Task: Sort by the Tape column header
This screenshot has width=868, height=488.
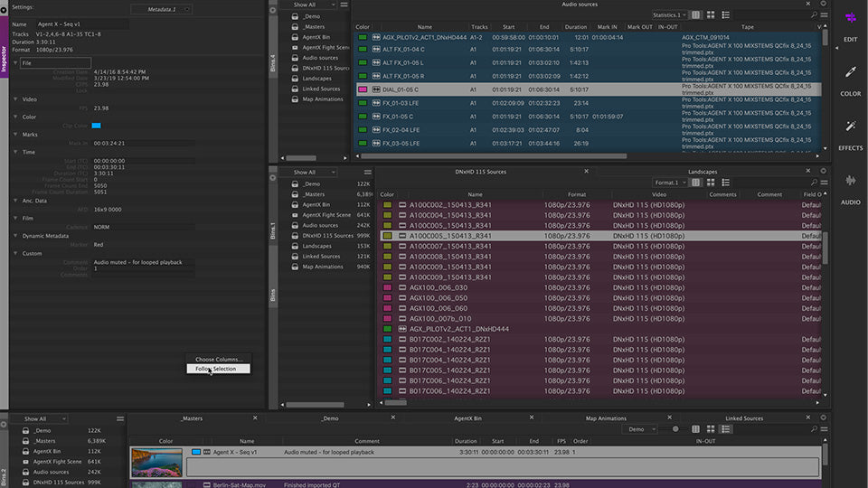Action: click(x=748, y=26)
